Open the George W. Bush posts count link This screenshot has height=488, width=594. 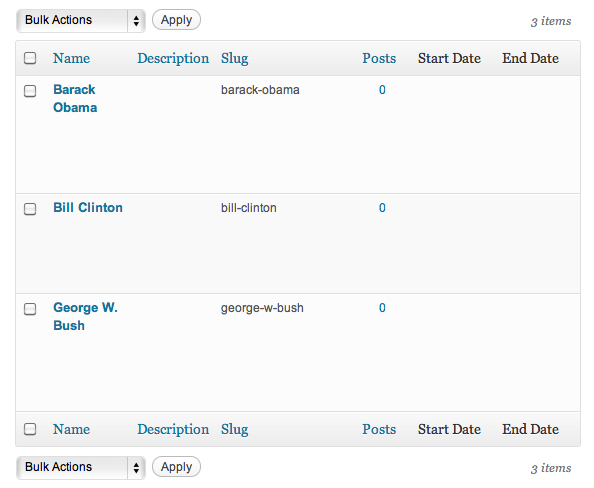(x=382, y=308)
